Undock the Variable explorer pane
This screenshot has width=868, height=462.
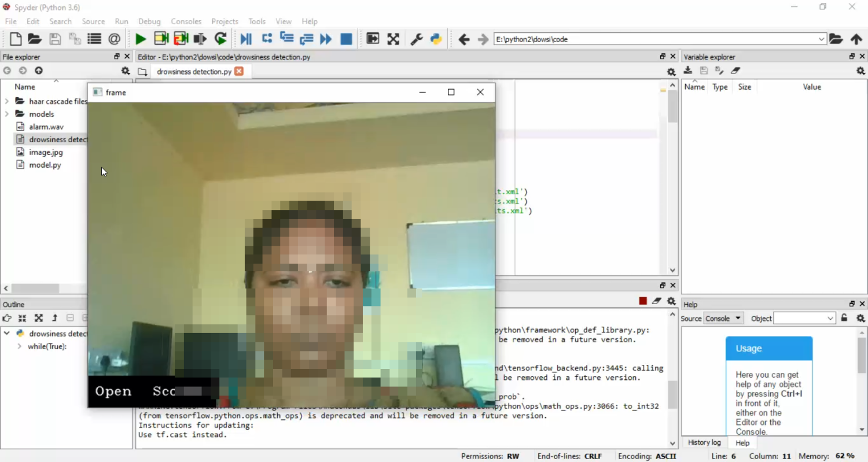click(x=852, y=57)
